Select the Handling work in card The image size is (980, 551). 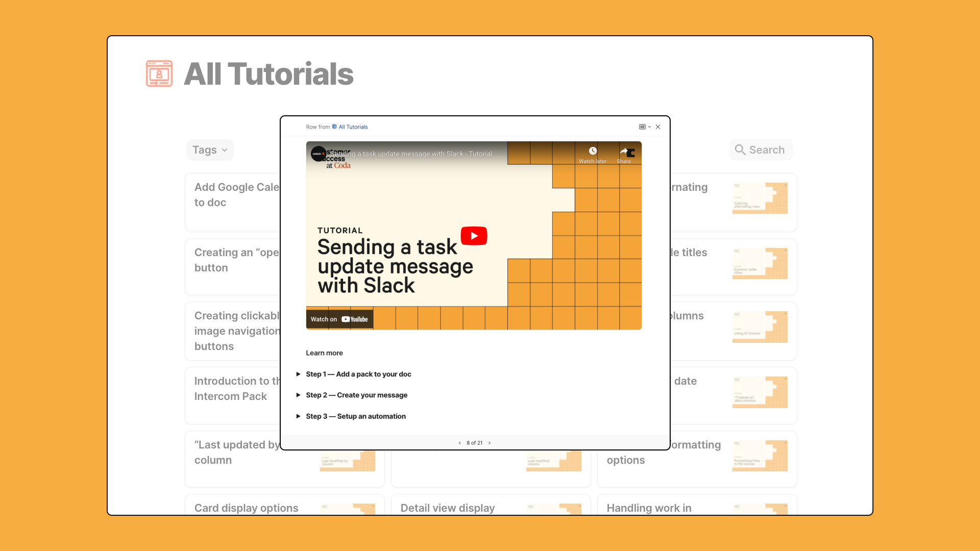pos(649,508)
